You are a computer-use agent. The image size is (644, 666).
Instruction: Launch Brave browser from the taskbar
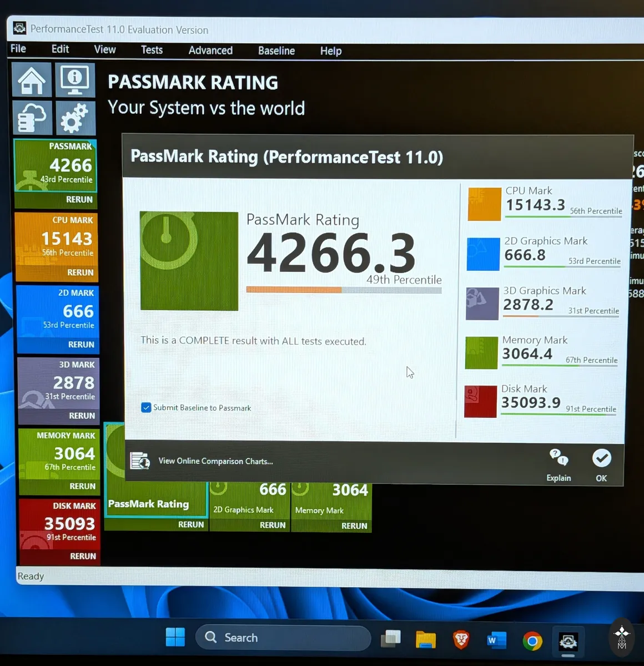(x=461, y=640)
